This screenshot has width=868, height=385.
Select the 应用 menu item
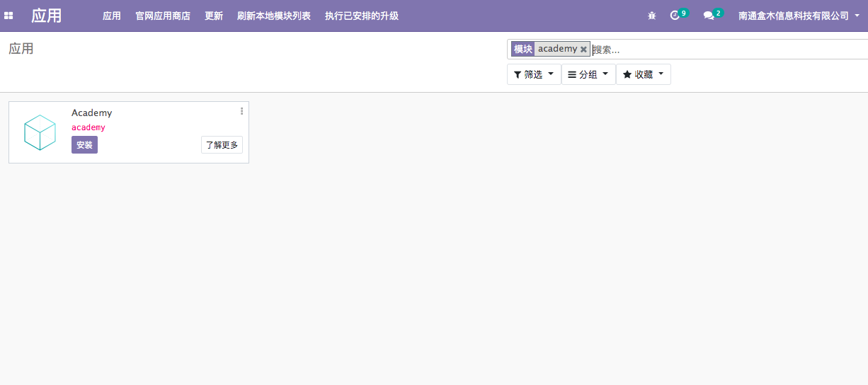coord(112,16)
